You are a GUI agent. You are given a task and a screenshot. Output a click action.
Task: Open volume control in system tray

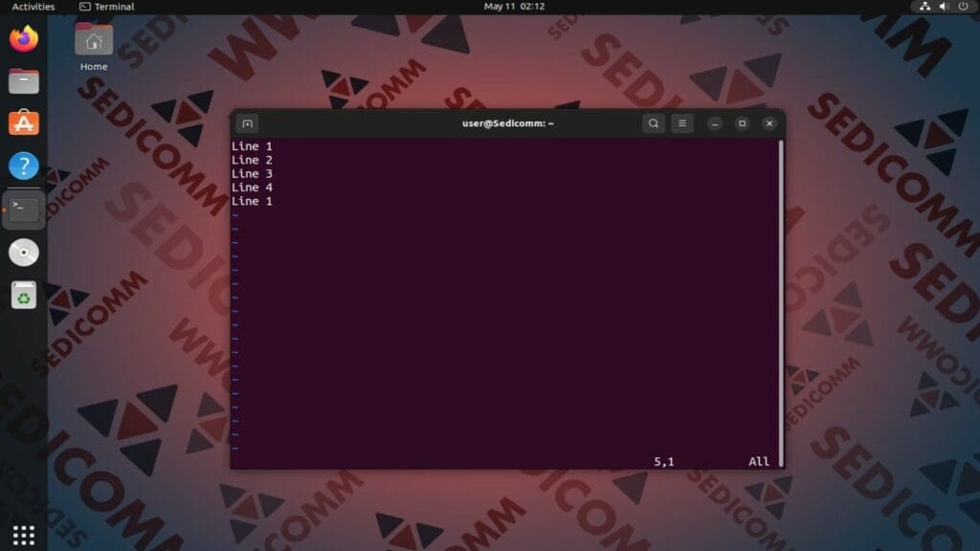[945, 7]
